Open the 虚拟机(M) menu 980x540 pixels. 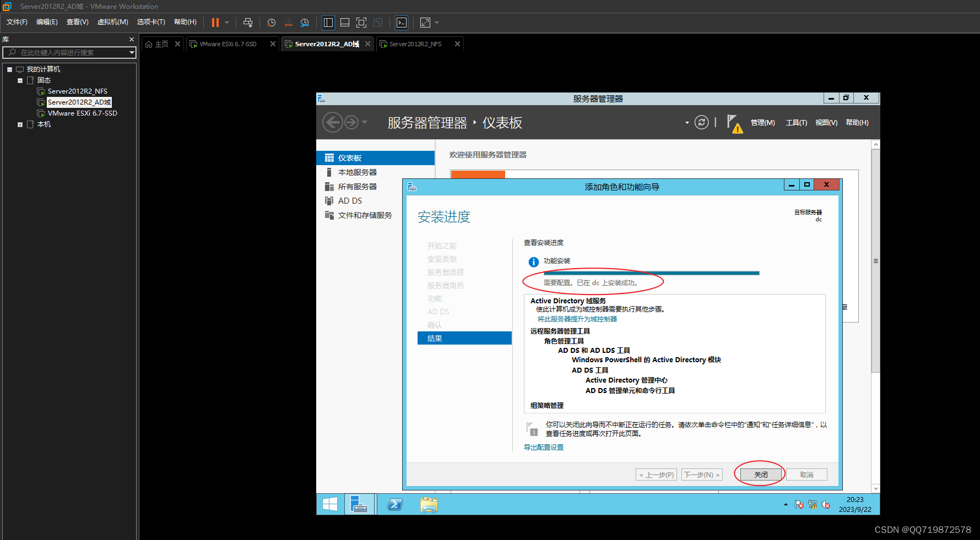coord(113,22)
